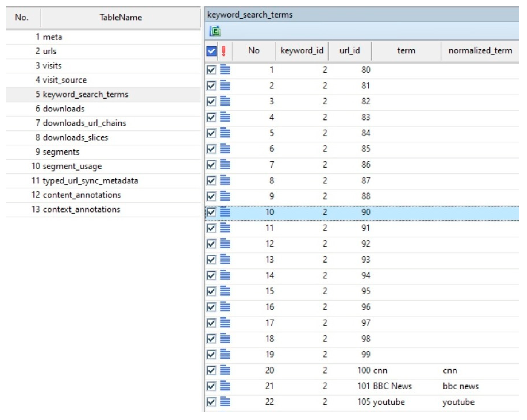Screen dimensions: 527x420
Task: Open the document icon for the BBC News row
Action: point(225,386)
